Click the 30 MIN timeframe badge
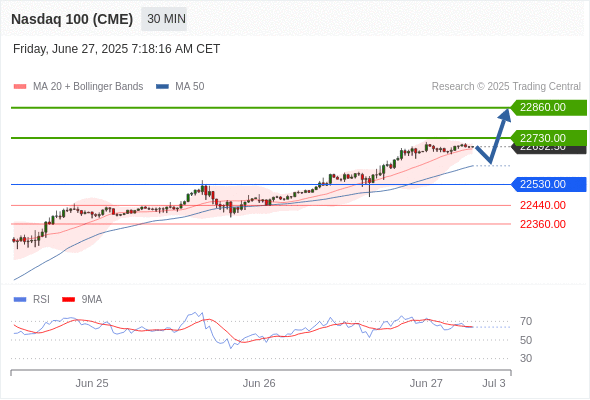 coord(164,19)
